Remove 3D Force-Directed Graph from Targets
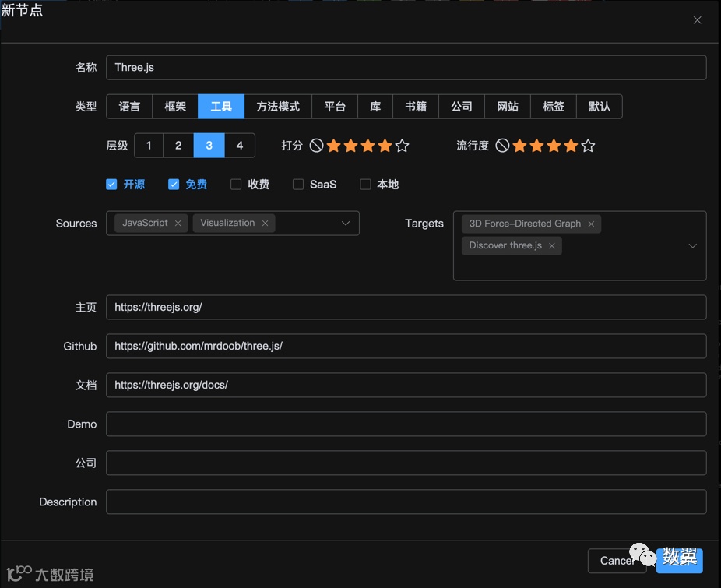721x588 pixels. (x=591, y=224)
